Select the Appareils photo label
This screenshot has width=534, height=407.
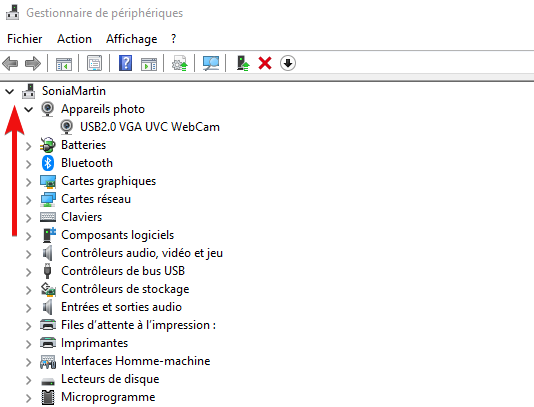point(103,109)
